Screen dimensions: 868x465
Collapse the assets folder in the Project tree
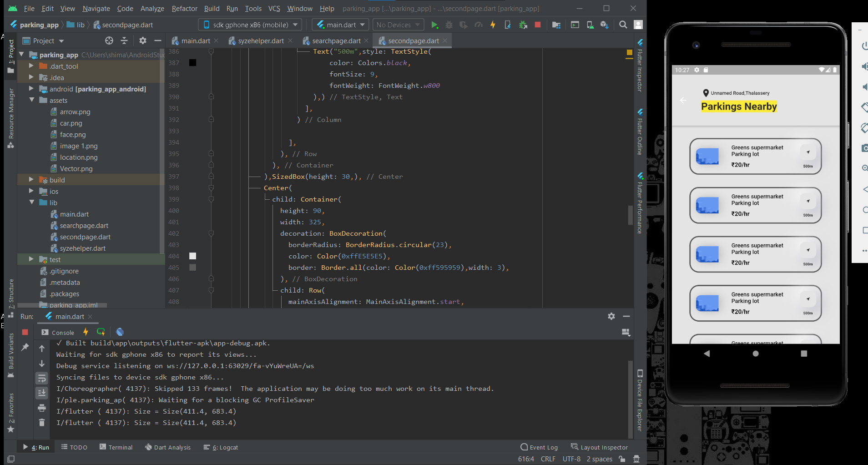(31, 100)
